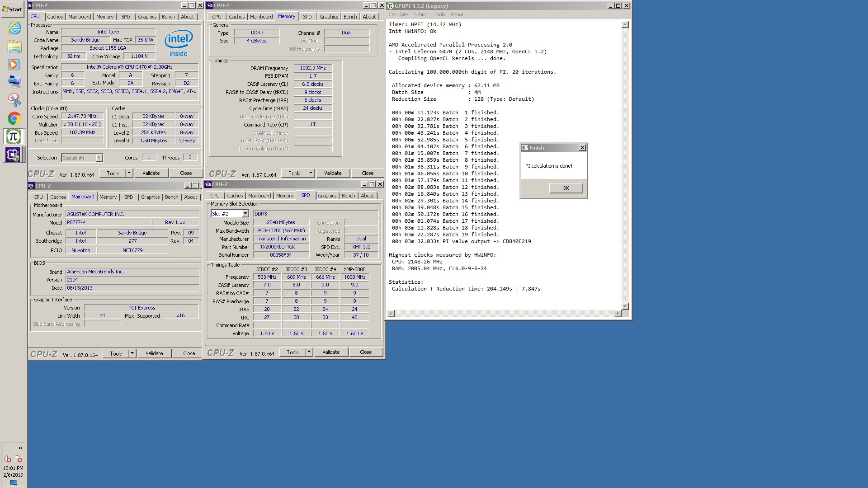This screenshot has height=488, width=868.
Task: Switch to CPU-Z via taskbar chip icon
Action: point(13,155)
